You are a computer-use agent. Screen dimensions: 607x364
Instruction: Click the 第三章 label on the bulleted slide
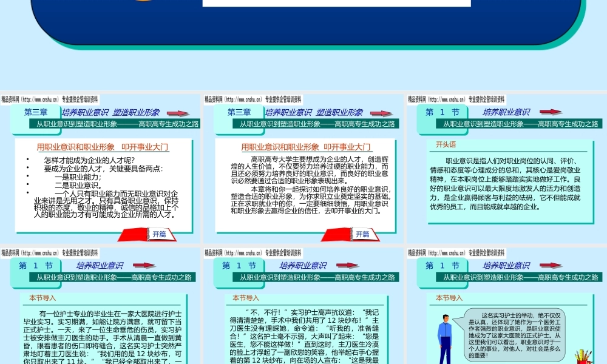coord(36,112)
